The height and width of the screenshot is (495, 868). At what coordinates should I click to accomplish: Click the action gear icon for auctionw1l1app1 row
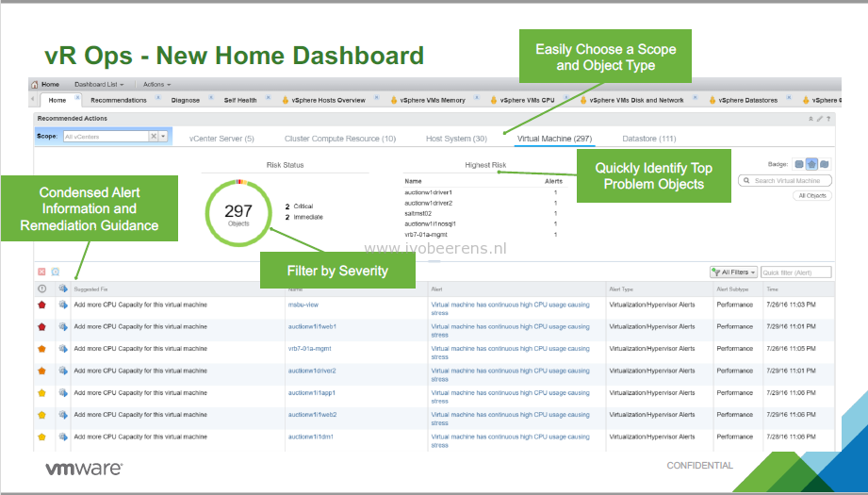[62, 393]
